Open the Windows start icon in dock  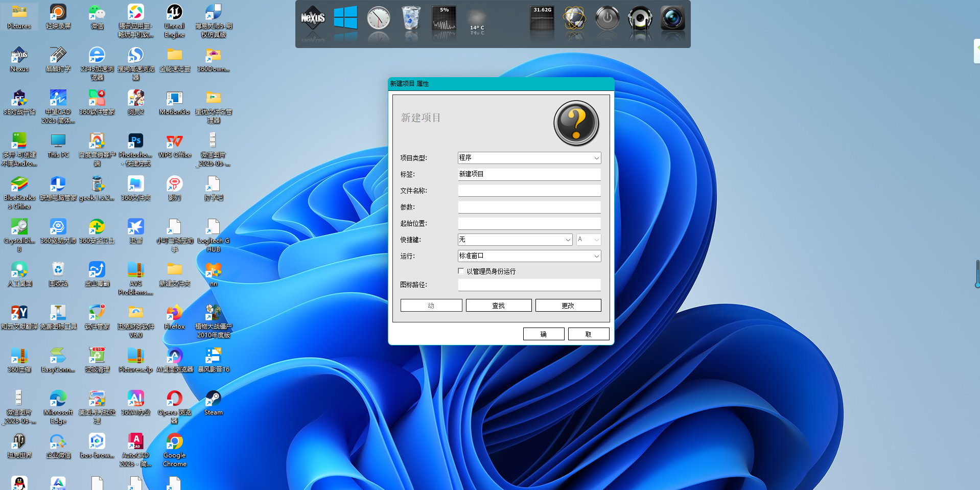click(x=345, y=18)
